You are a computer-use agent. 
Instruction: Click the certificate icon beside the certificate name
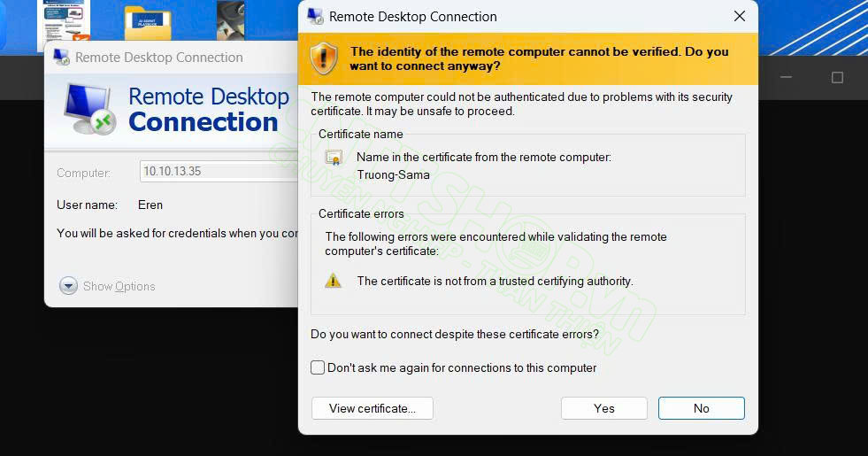[x=334, y=158]
